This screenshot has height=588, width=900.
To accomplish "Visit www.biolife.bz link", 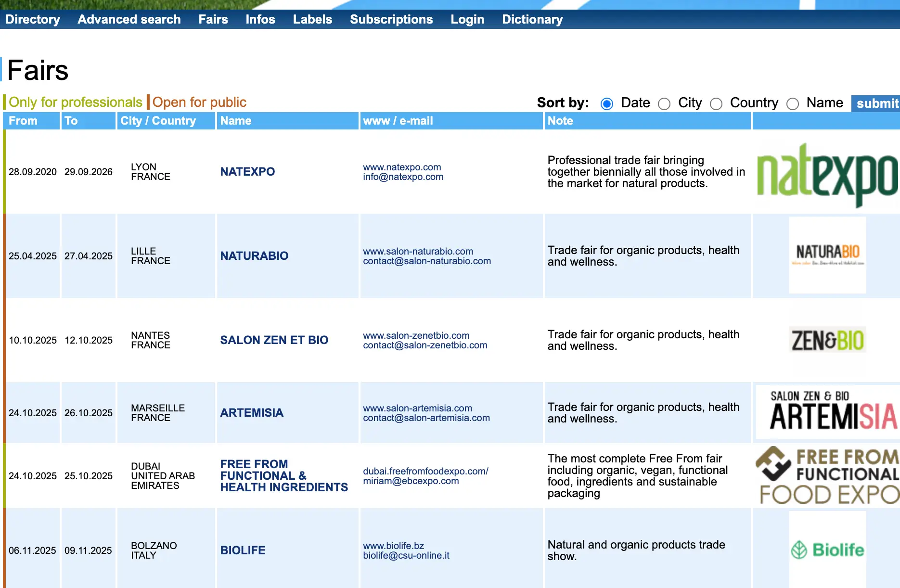I will [393, 546].
